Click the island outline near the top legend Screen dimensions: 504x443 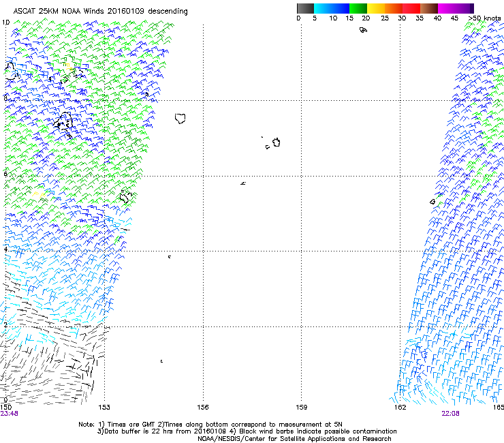(363, 30)
